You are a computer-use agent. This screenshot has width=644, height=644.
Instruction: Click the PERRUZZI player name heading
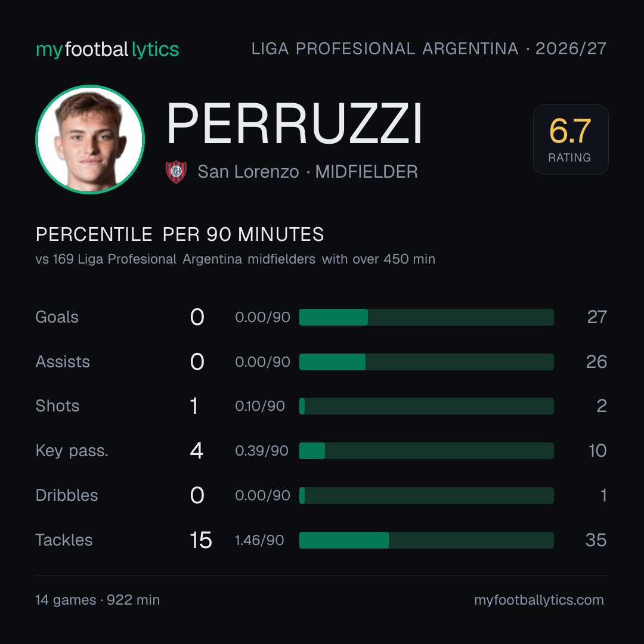pos(294,123)
